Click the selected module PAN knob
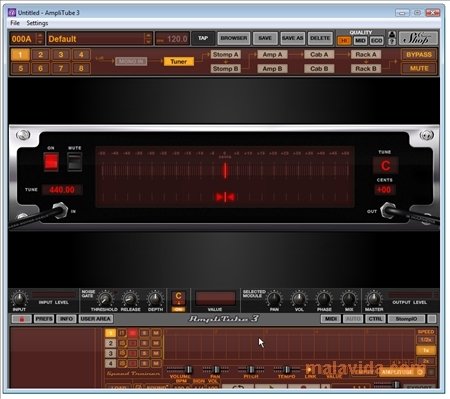The image size is (450, 399). 274,299
